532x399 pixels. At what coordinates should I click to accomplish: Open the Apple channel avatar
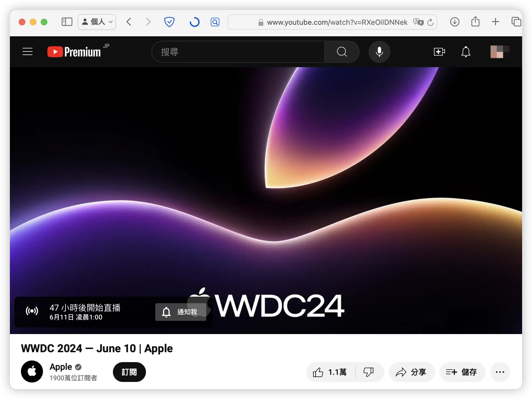click(32, 371)
